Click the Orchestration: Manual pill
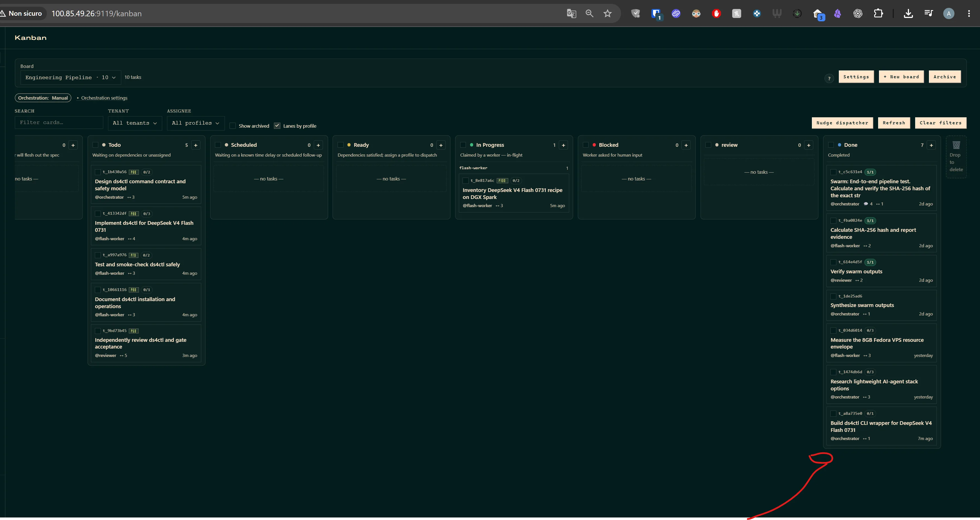Image resolution: width=980 pixels, height=520 pixels. point(43,98)
